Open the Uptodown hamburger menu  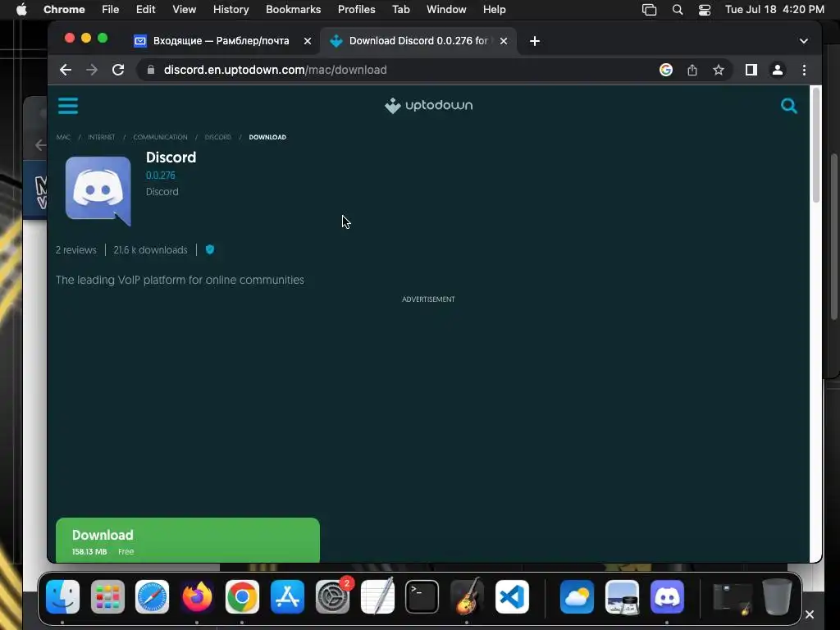pyautogui.click(x=68, y=106)
